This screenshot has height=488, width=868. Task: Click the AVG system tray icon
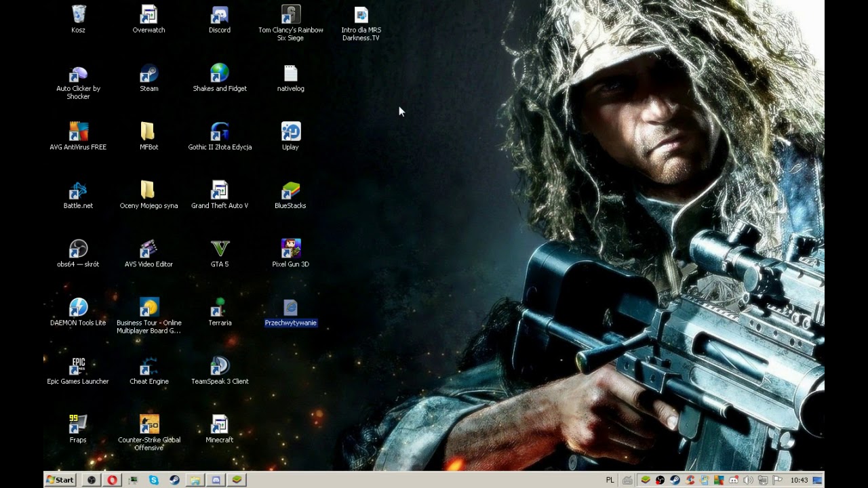719,480
